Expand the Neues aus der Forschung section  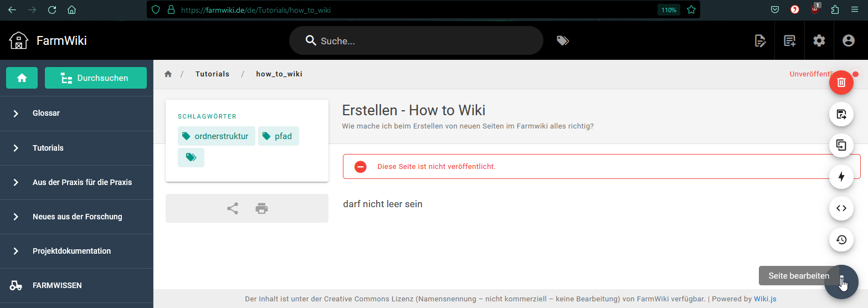tap(76, 217)
